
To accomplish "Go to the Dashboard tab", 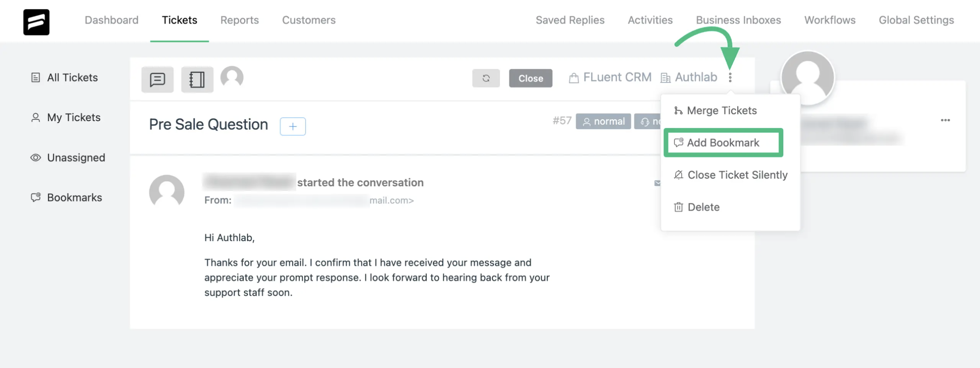I will [111, 20].
